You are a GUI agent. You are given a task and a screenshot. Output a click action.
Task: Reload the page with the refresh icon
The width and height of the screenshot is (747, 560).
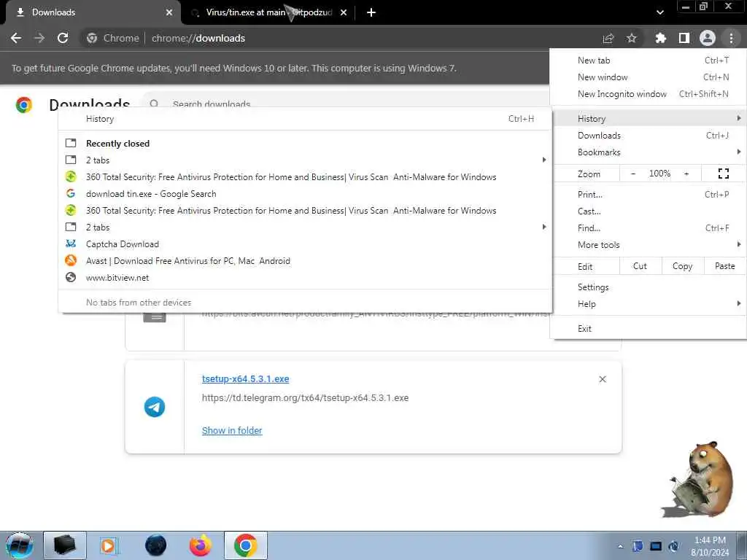tap(63, 38)
